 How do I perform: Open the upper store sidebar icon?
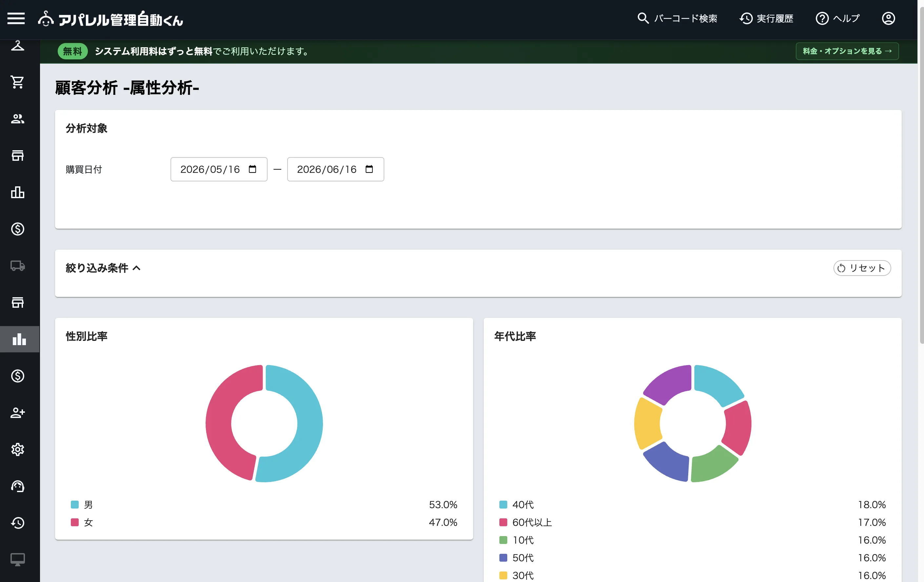pos(18,156)
